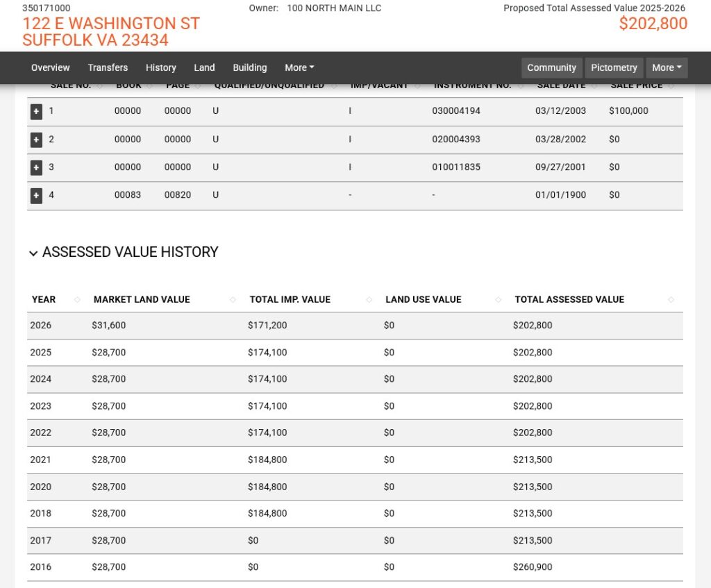
Task: Go to the Transfers section
Action: [108, 67]
